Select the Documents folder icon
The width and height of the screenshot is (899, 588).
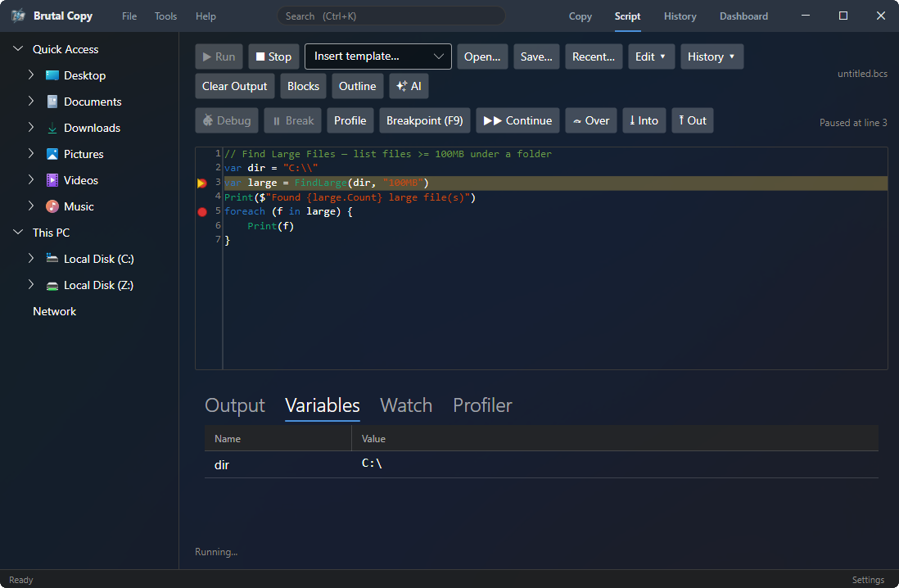tap(52, 102)
